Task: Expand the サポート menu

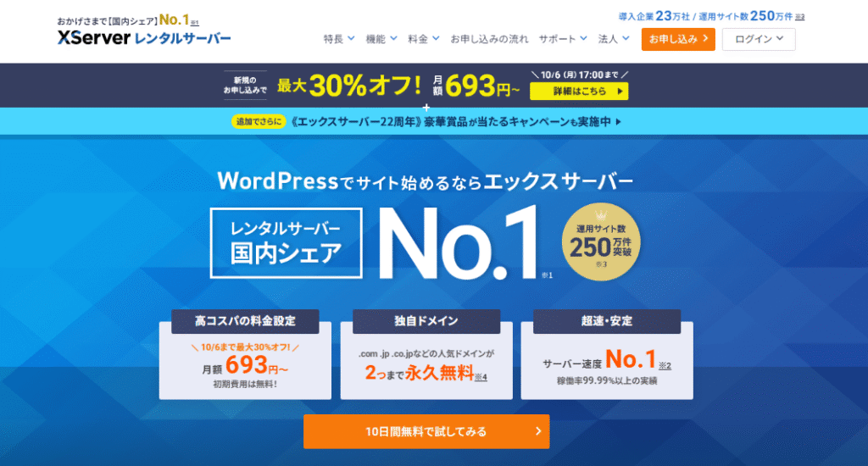Action: 563,39
